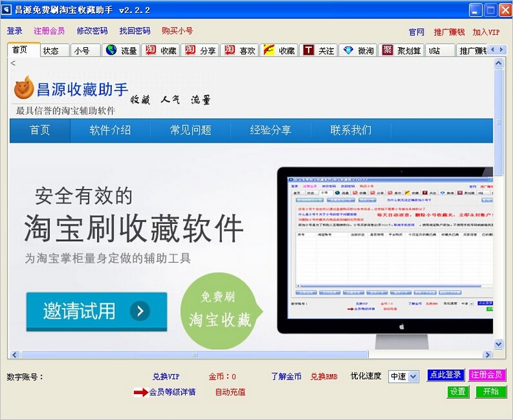Click the vertical scrollbar up arrow
The height and width of the screenshot is (420, 513).
[x=498, y=63]
